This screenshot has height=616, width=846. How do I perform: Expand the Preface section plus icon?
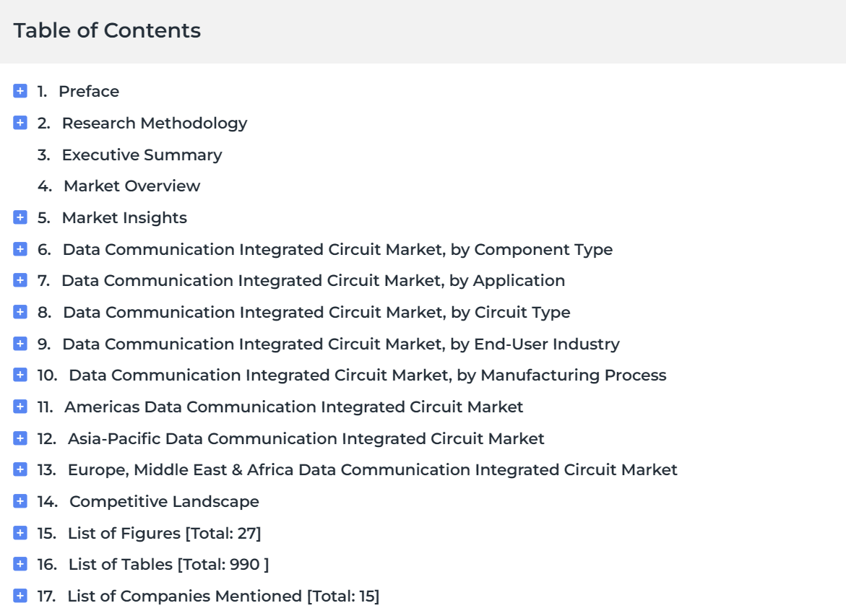[x=20, y=91]
